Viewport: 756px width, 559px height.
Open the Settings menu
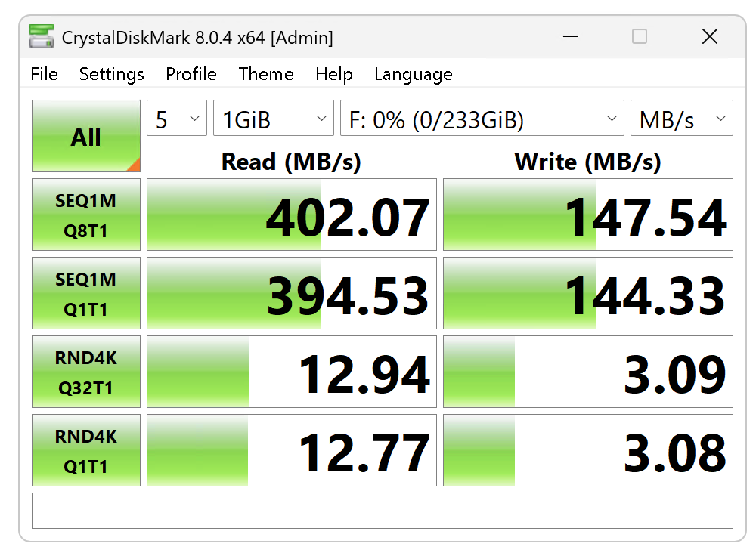pos(111,74)
